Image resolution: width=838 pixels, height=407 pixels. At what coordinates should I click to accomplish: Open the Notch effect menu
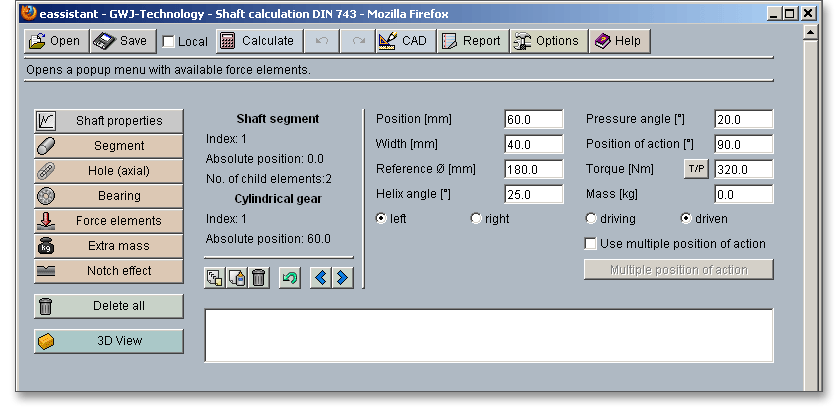tap(109, 271)
